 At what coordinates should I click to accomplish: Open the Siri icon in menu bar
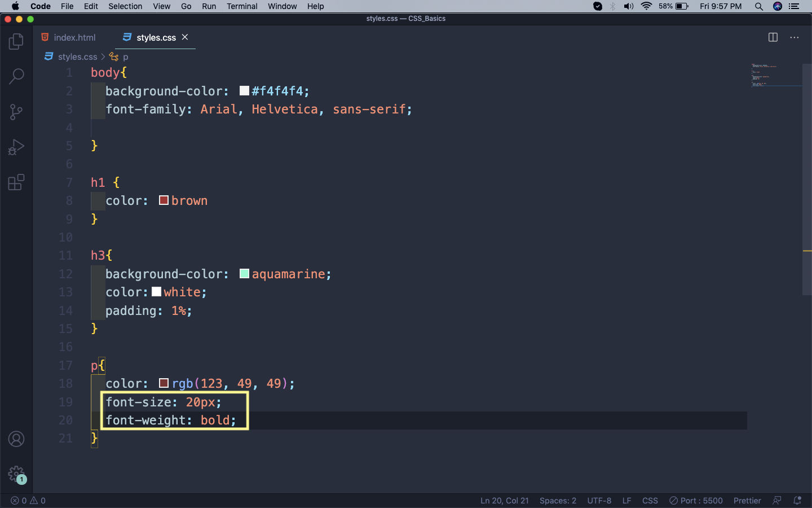(x=778, y=6)
